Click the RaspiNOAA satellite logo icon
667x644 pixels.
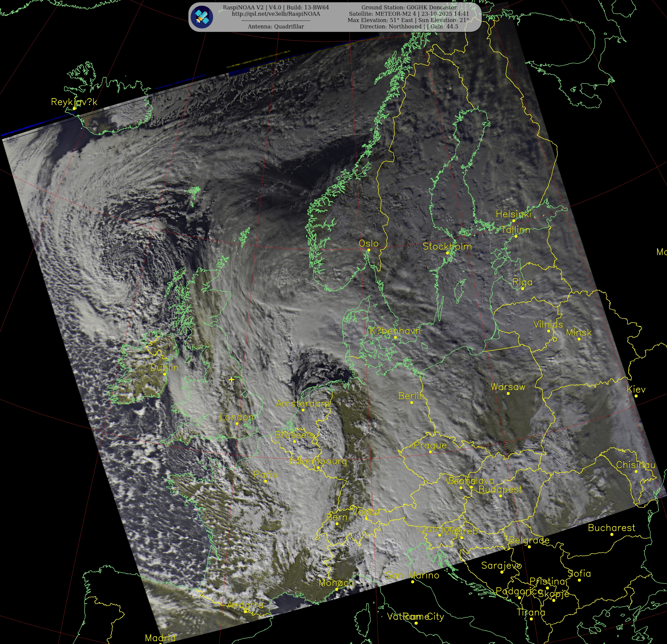[202, 17]
